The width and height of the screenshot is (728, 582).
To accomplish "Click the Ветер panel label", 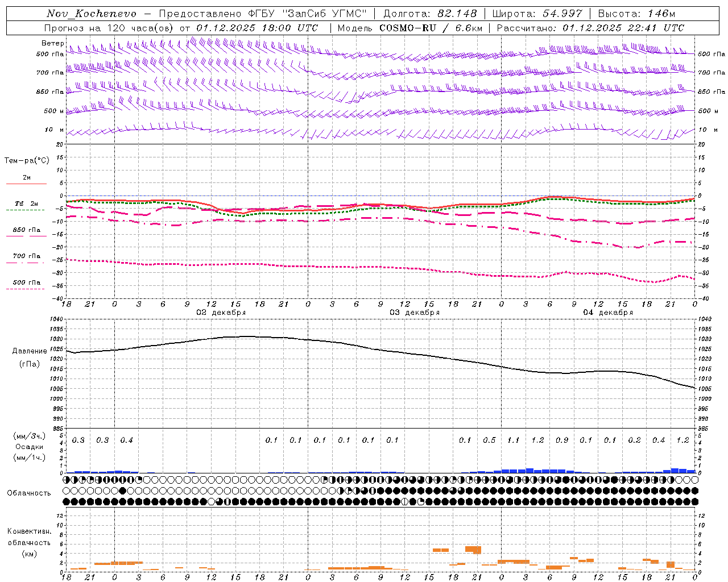I will pos(52,43).
